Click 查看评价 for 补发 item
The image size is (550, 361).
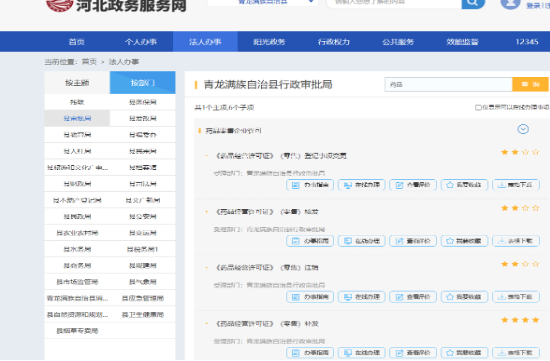coord(413,353)
